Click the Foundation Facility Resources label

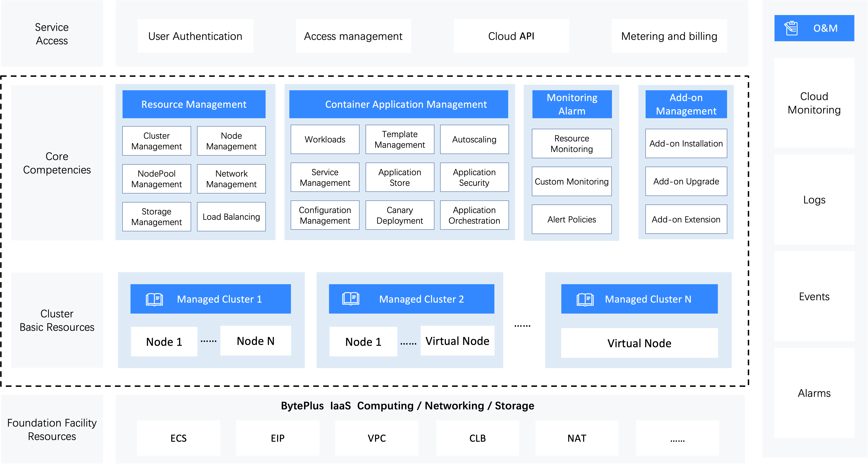tap(52, 429)
